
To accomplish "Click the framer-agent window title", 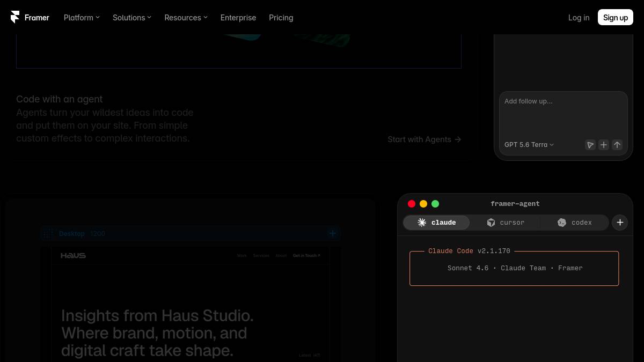I will point(515,204).
